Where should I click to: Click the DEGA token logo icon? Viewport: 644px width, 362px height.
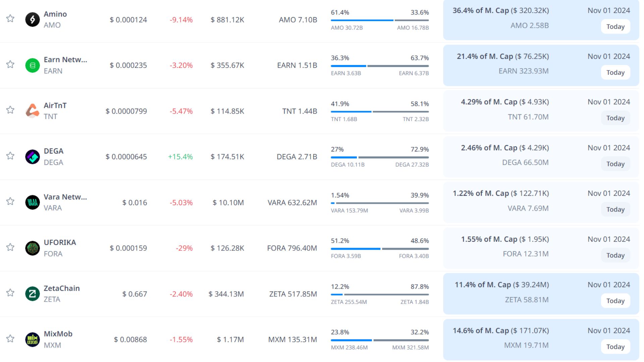[33, 157]
